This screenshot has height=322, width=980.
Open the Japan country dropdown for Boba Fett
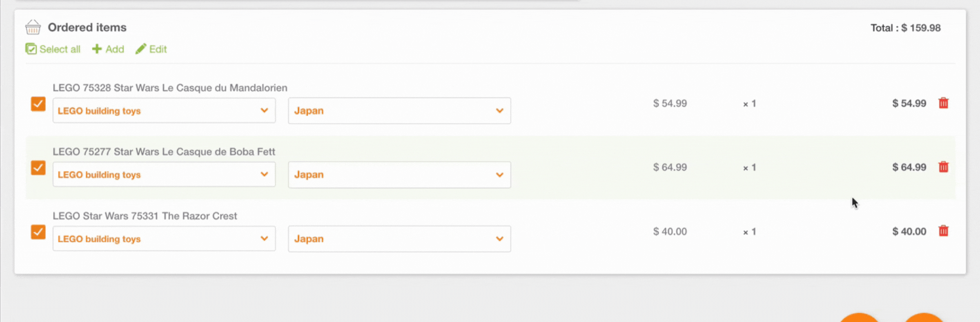[x=399, y=174]
